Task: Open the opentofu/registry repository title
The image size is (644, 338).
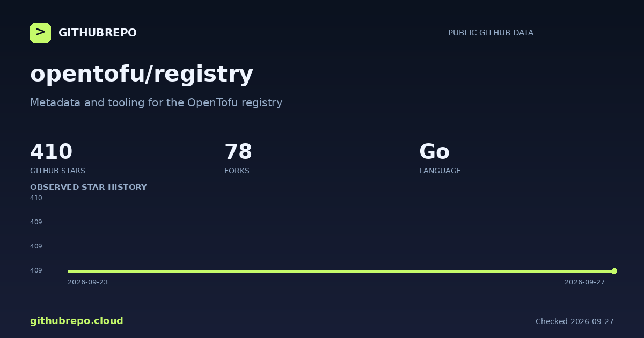Action: click(x=142, y=74)
